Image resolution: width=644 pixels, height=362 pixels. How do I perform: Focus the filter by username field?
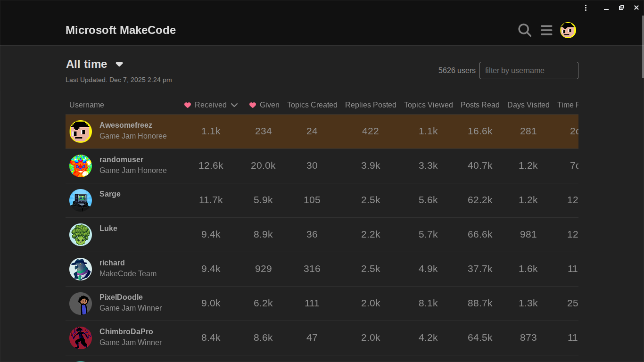(x=529, y=71)
